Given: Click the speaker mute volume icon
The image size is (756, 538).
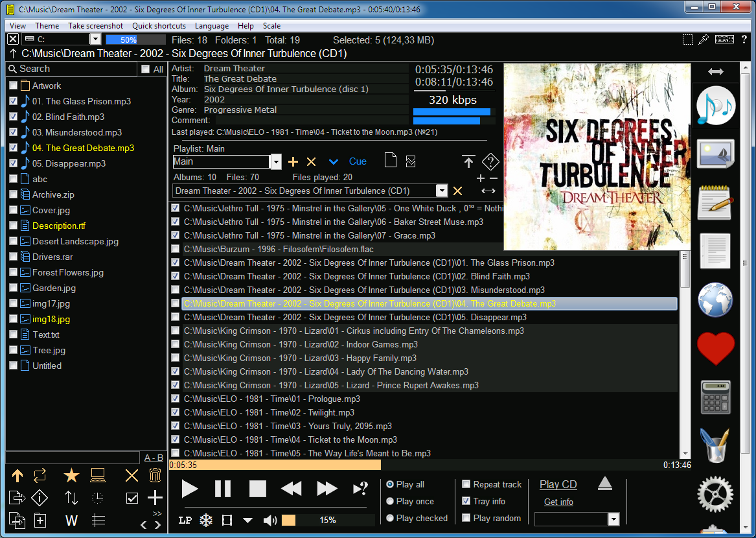Looking at the screenshot, I should coord(270,520).
